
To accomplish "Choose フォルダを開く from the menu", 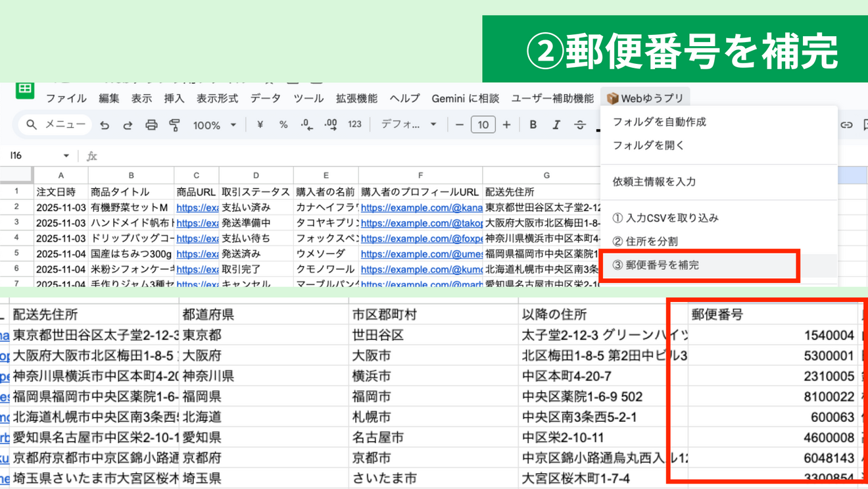I will (719, 145).
